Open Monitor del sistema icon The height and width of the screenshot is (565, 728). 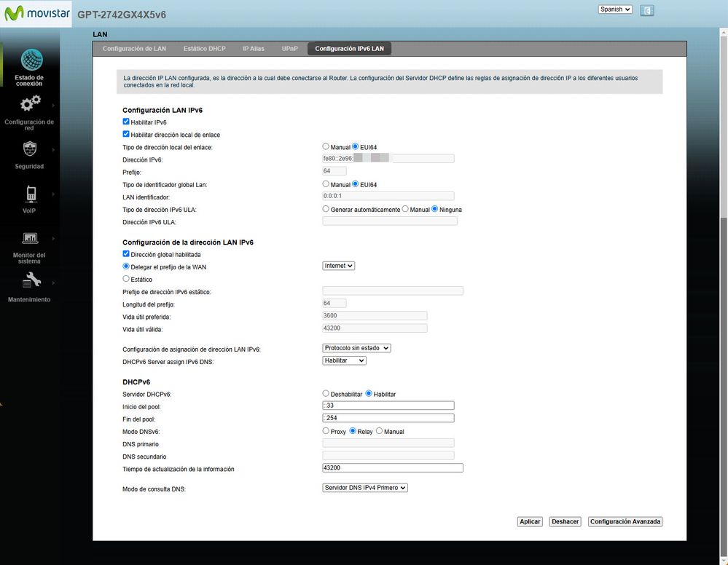[30, 238]
